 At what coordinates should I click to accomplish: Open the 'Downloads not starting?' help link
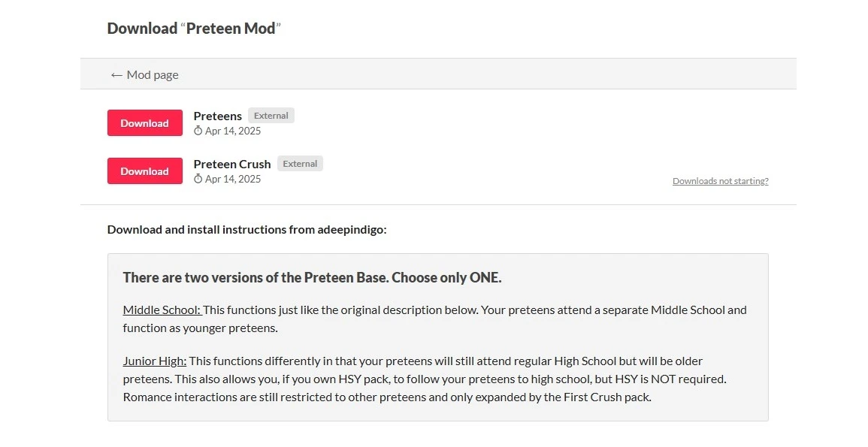click(x=720, y=181)
